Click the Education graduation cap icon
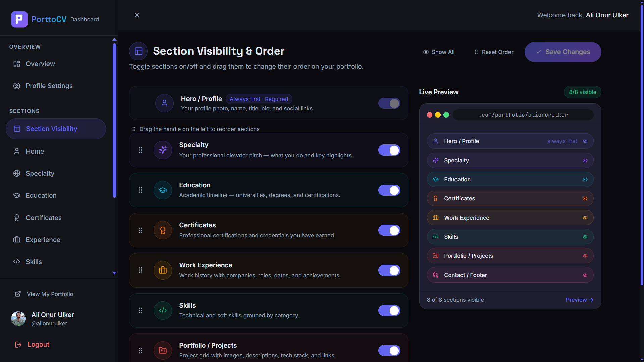Screen dimensions: 644x362 click(163, 190)
